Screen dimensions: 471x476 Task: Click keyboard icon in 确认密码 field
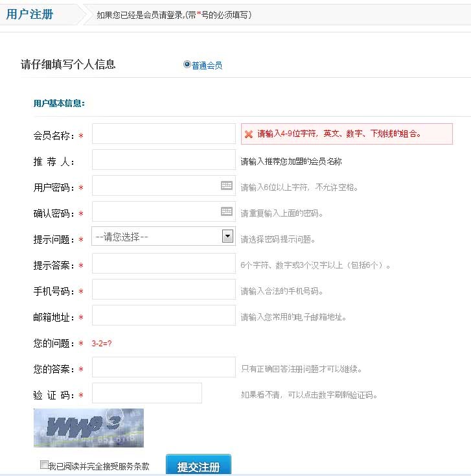(227, 211)
